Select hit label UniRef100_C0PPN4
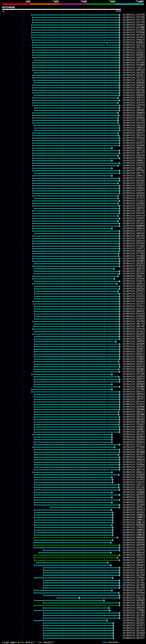 coord(133,610)
